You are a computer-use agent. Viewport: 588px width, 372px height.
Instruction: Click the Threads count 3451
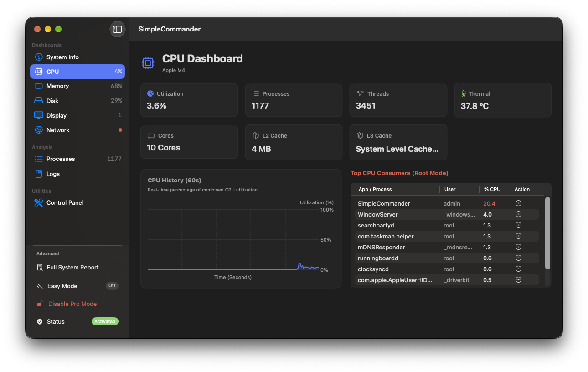tap(366, 106)
